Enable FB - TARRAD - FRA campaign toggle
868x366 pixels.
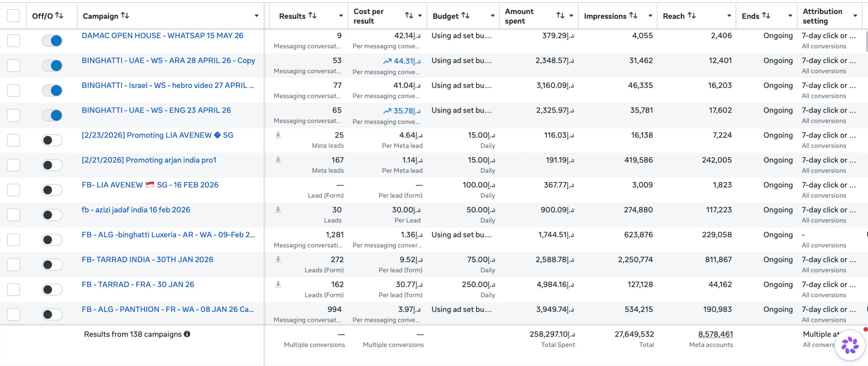[x=52, y=289]
